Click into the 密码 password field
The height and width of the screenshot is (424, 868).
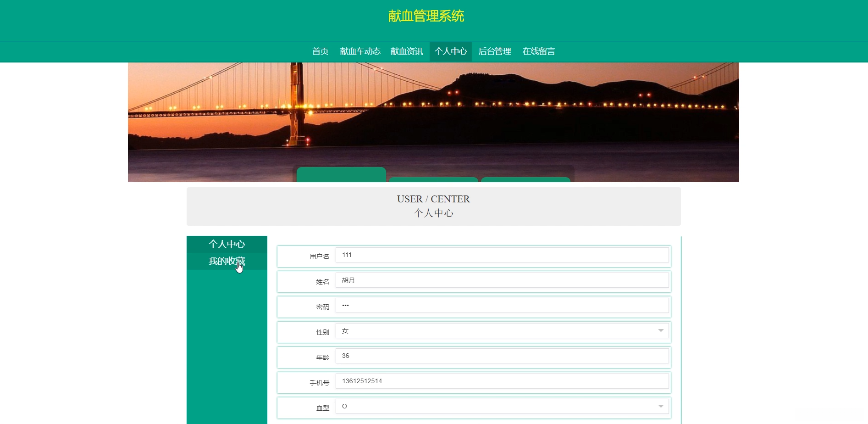tap(502, 306)
